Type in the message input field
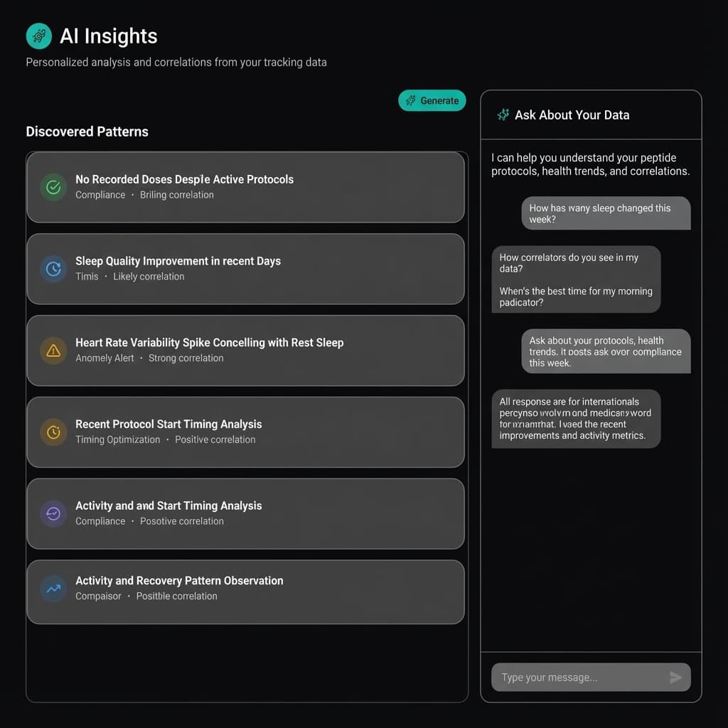Image resolution: width=728 pixels, height=728 pixels. [579, 678]
